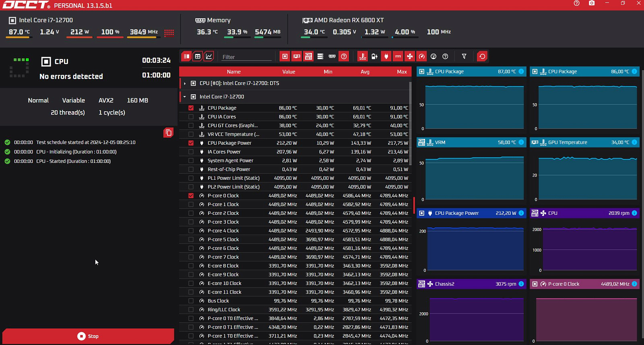Click the 'Test schedule started' log entry
The image size is (644, 345).
[x=86, y=142]
